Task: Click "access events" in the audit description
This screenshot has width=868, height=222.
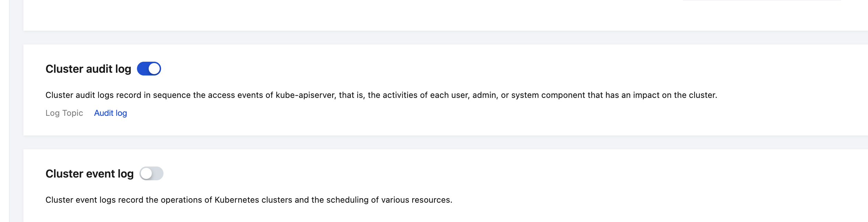Action: pos(235,95)
